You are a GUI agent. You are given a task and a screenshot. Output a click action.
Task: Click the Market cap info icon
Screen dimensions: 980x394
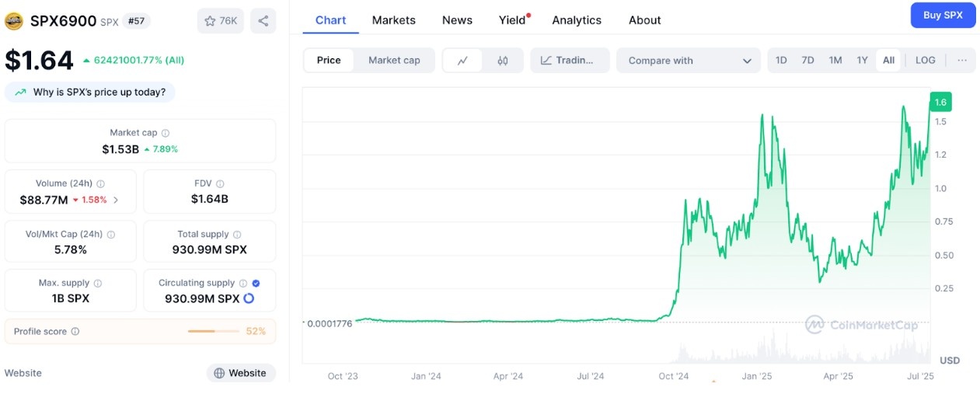(166, 133)
